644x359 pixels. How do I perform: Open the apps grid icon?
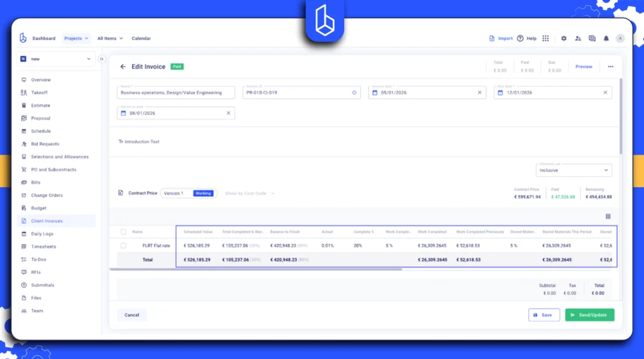tap(545, 38)
